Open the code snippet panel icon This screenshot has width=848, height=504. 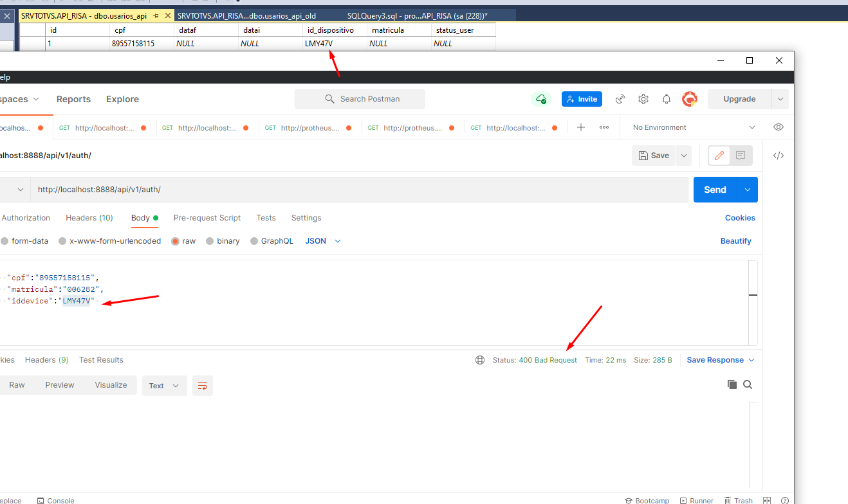click(779, 156)
